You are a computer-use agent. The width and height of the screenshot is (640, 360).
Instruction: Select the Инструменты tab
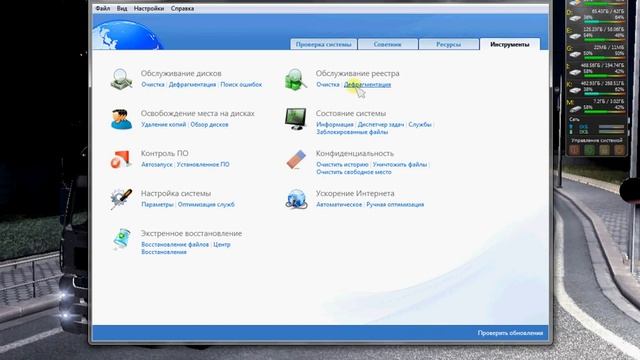pos(509,44)
